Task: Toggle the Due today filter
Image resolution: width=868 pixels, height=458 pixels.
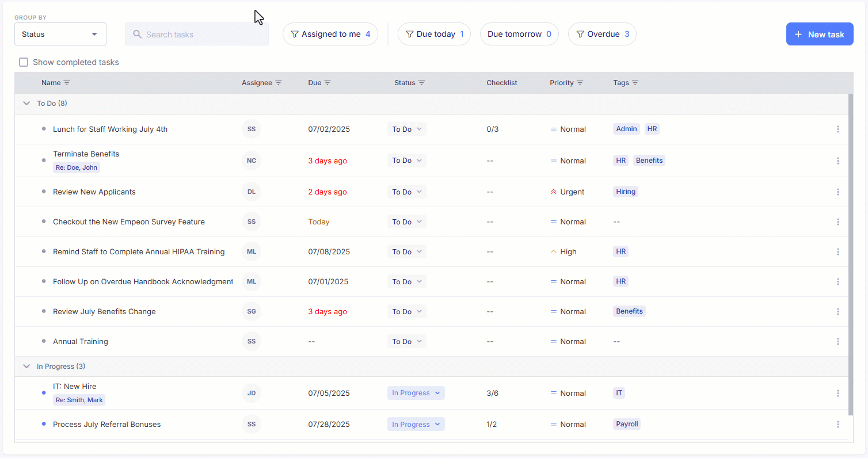Action: click(434, 34)
